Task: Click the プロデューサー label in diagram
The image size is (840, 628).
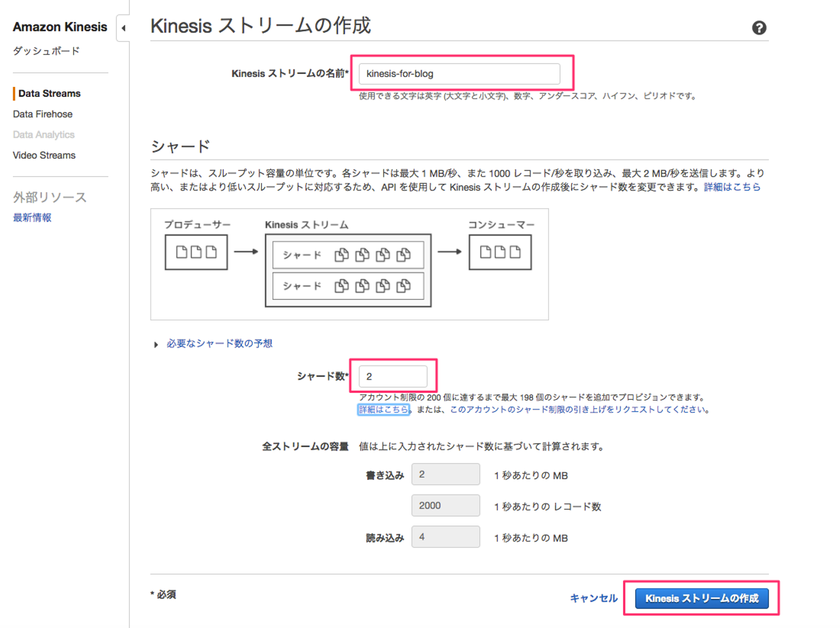Action: point(197,224)
